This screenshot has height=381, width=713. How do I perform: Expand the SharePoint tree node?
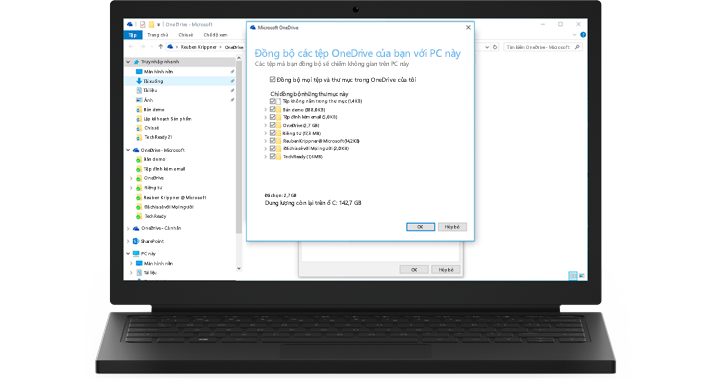pos(128,241)
